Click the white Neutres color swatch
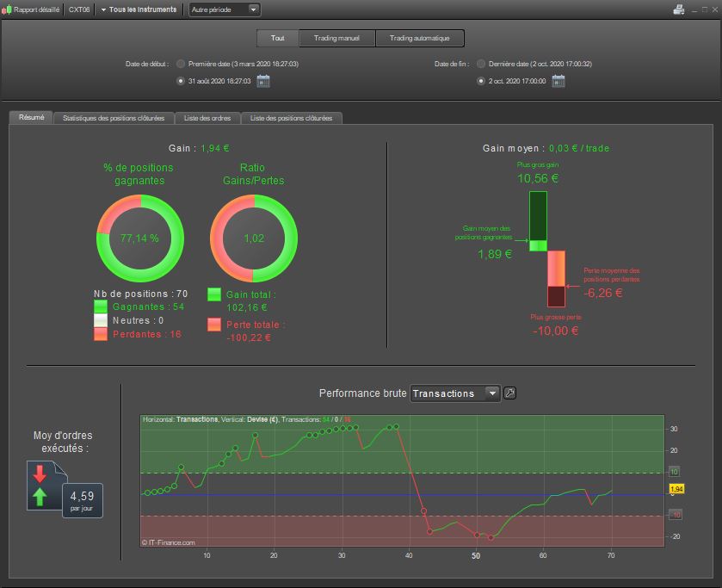This screenshot has width=722, height=588. [101, 319]
